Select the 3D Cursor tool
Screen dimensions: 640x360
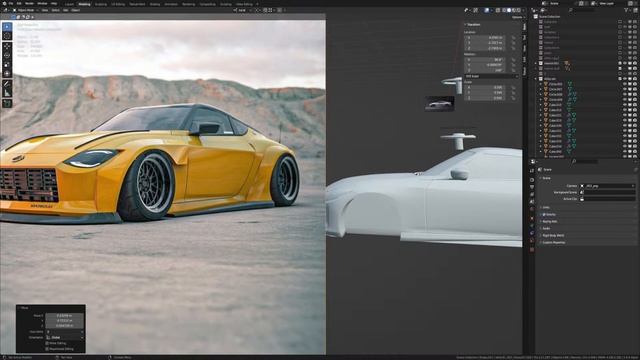(x=7, y=36)
